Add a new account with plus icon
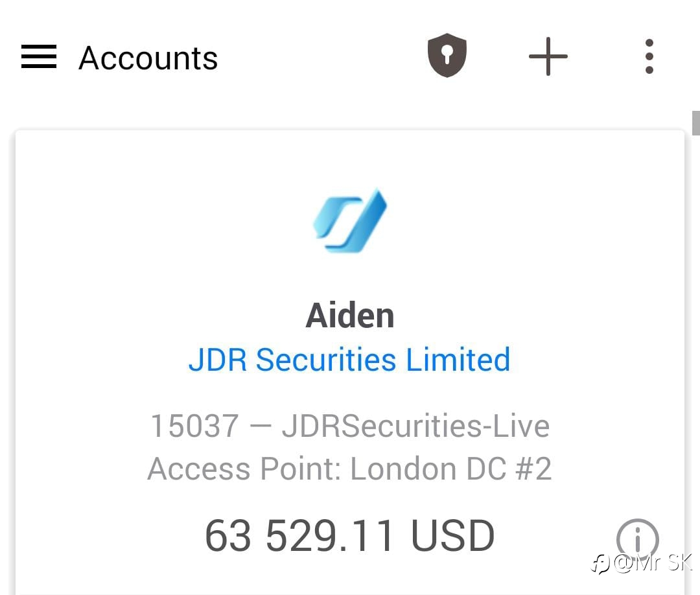 coord(548,56)
